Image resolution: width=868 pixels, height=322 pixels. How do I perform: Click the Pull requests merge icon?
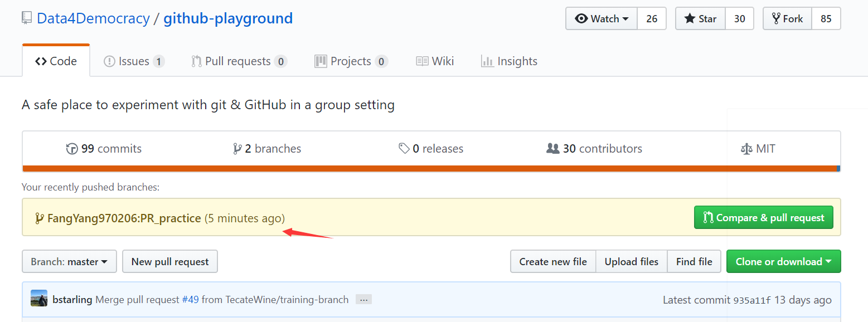[x=196, y=61]
